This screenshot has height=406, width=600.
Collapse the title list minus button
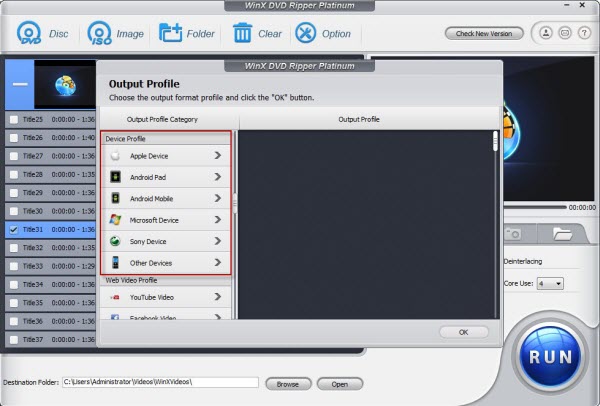click(x=20, y=84)
